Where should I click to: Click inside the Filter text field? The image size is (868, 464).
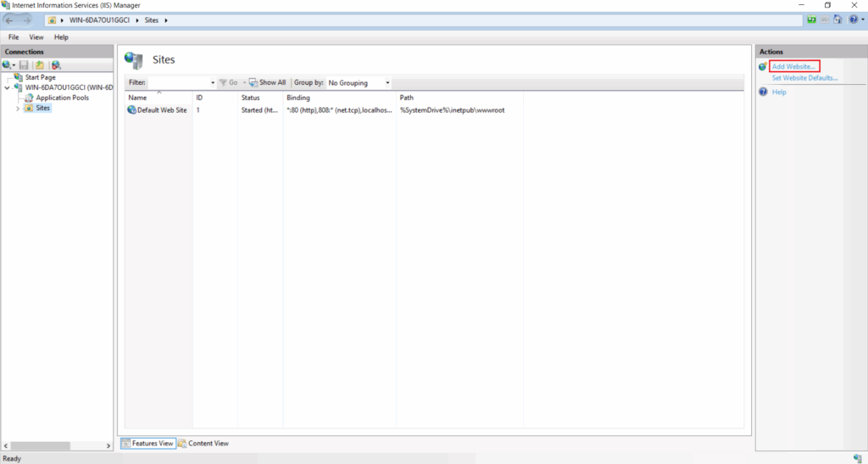click(178, 82)
